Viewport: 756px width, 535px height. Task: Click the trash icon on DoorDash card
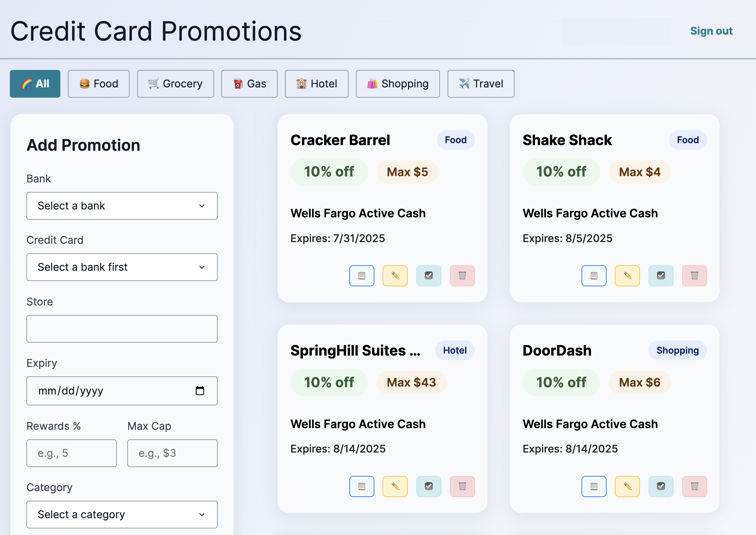click(694, 487)
